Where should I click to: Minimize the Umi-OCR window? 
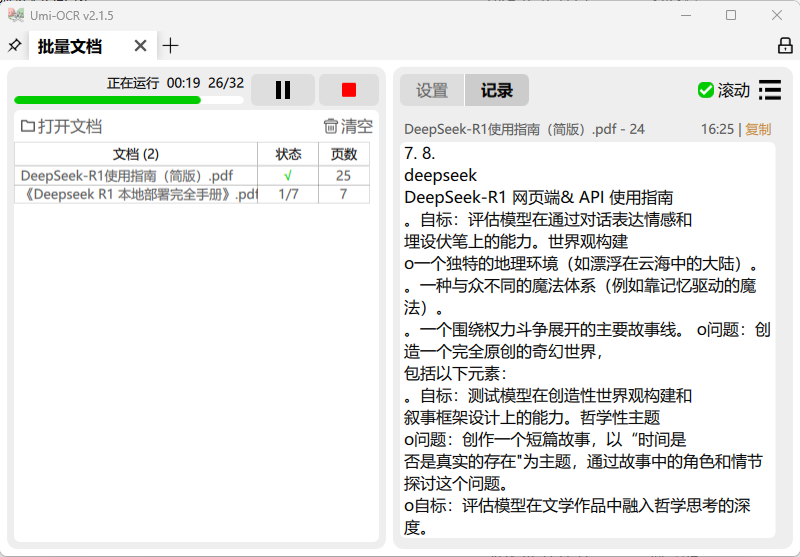click(686, 15)
